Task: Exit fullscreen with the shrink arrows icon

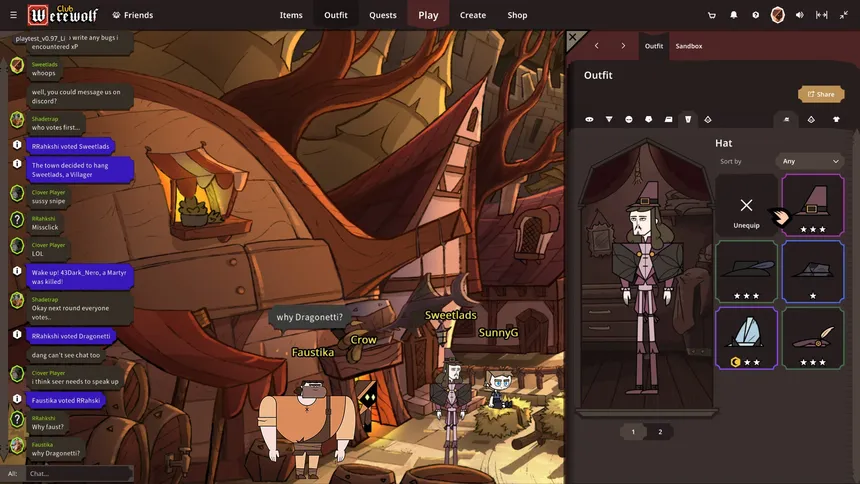Action: click(844, 15)
